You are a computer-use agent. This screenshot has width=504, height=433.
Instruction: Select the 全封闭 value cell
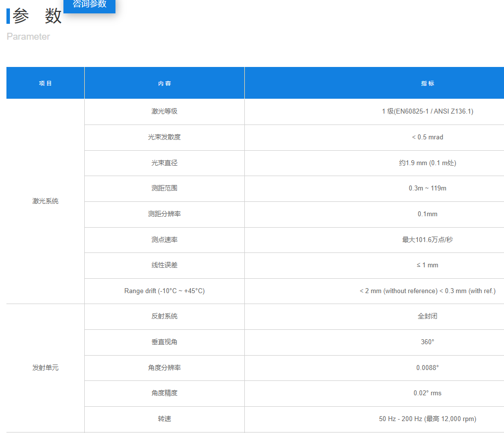click(427, 316)
